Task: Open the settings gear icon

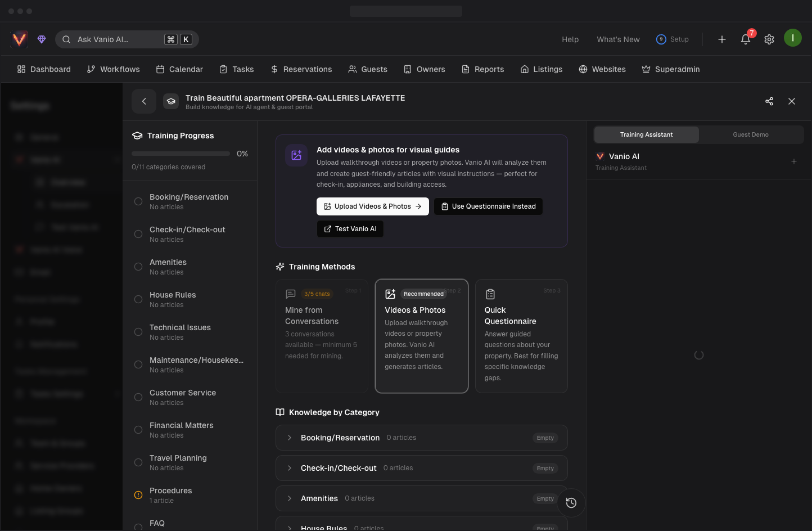Action: [x=769, y=39]
